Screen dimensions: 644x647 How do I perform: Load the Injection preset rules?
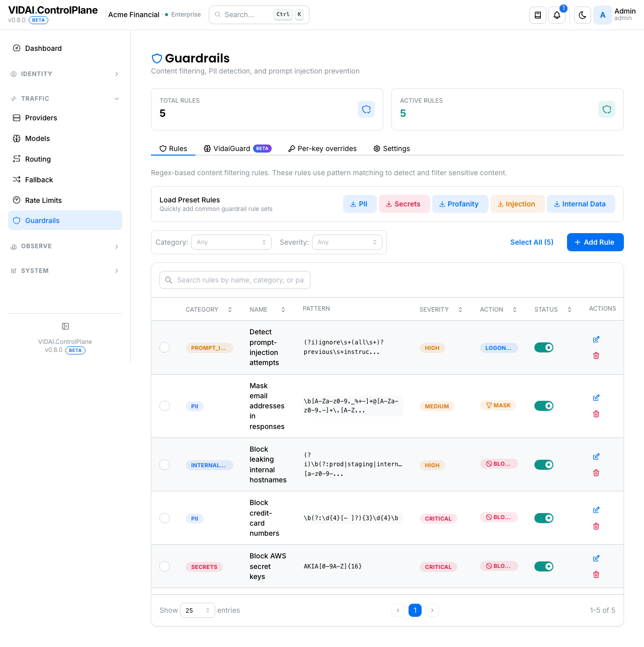518,204
